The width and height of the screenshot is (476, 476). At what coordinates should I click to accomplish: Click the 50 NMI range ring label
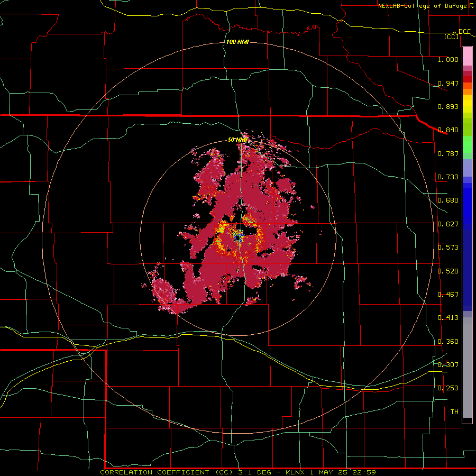[237, 140]
